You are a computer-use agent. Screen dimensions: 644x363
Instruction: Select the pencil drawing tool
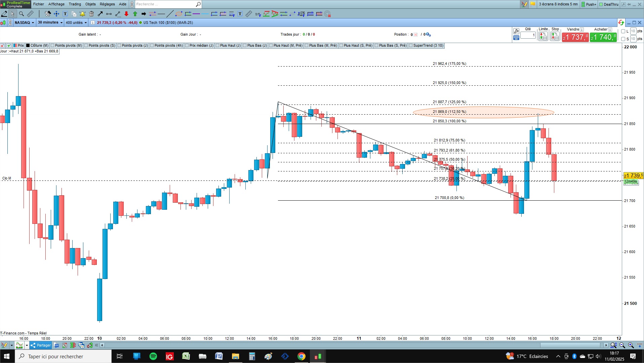4,14
